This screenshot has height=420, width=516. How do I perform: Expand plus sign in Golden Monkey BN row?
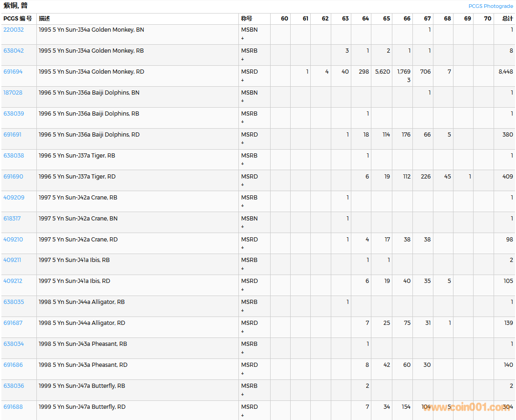pyautogui.click(x=243, y=38)
